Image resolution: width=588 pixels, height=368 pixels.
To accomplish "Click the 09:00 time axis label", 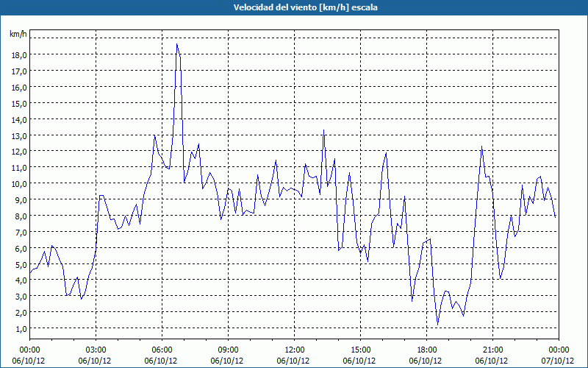I will coord(228,350).
